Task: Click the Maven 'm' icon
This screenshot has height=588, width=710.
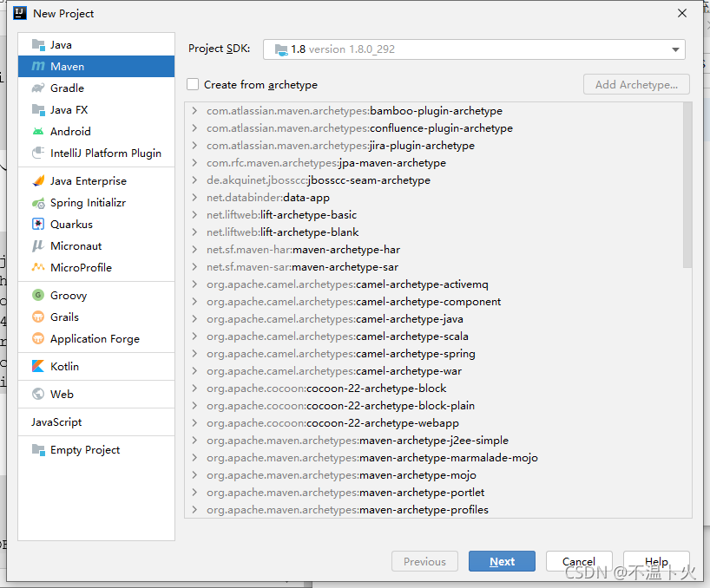Action: 38,67
